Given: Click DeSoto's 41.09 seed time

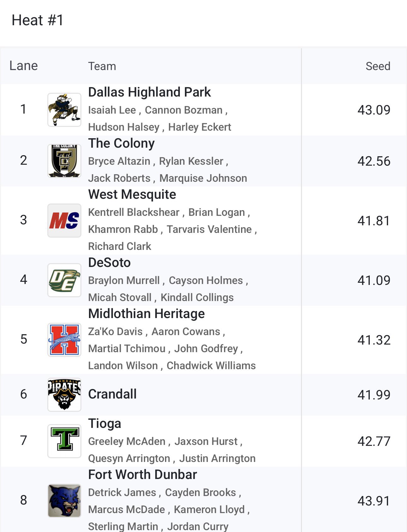Looking at the screenshot, I should pyautogui.click(x=374, y=280).
